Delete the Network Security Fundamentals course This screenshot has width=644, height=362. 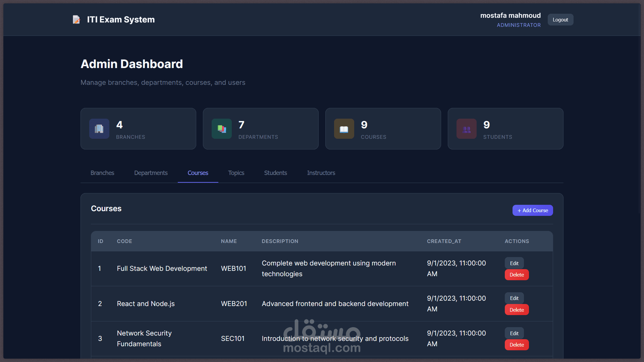pos(517,345)
